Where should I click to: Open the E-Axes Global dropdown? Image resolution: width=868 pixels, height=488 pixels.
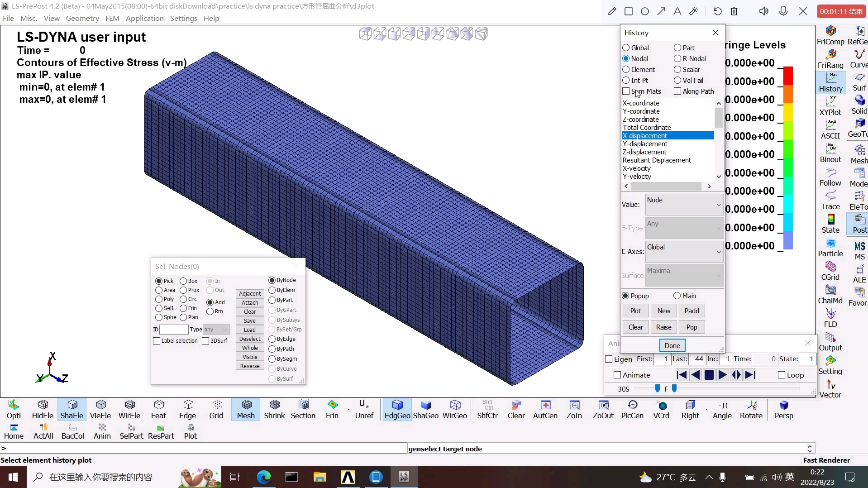[x=684, y=252]
